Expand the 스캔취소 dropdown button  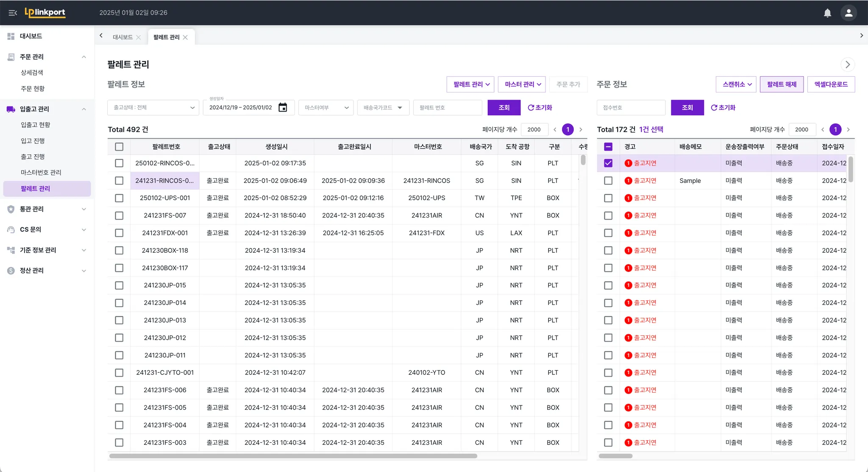pos(737,84)
